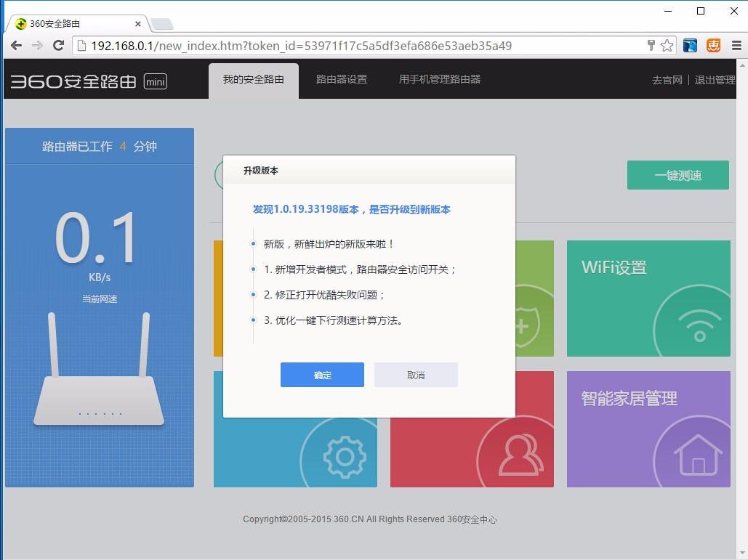Click the orange 惠 extension icon
748x560 pixels.
(x=712, y=45)
